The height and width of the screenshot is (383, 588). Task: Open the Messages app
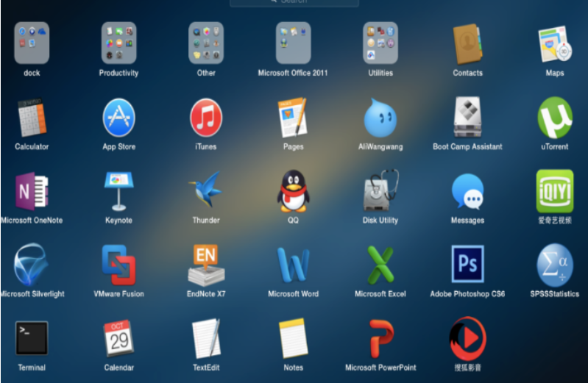pos(467,191)
